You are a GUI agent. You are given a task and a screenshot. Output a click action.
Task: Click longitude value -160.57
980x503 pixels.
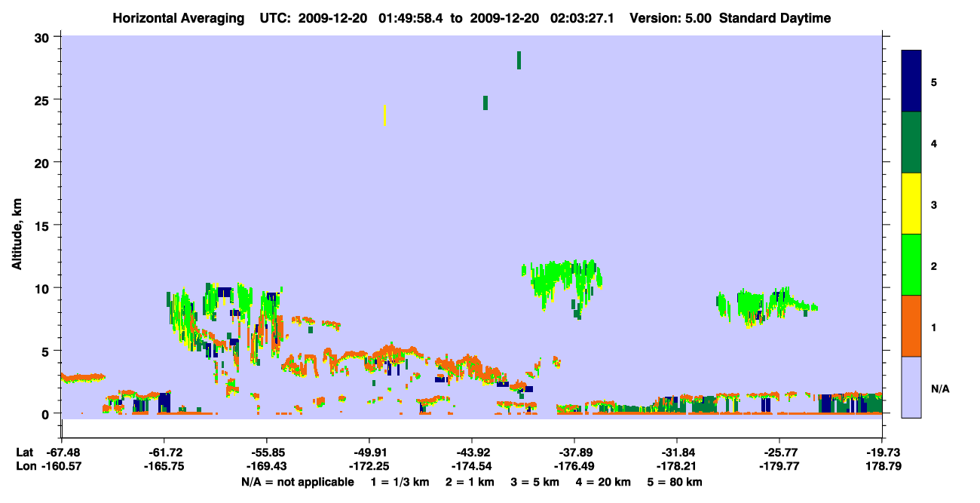click(61, 466)
